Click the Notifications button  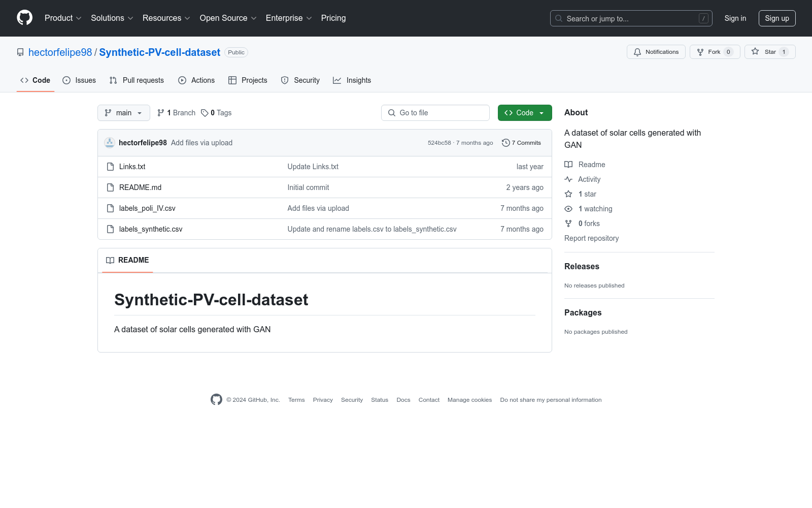click(656, 52)
